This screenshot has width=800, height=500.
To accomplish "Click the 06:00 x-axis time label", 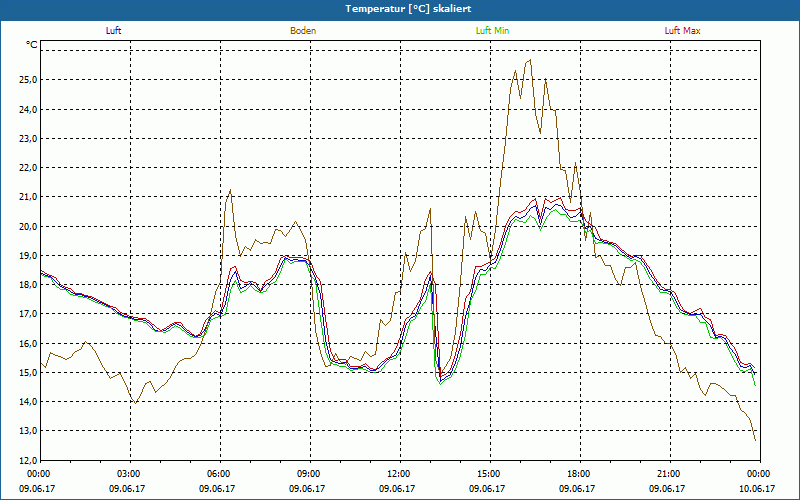I will tap(218, 474).
